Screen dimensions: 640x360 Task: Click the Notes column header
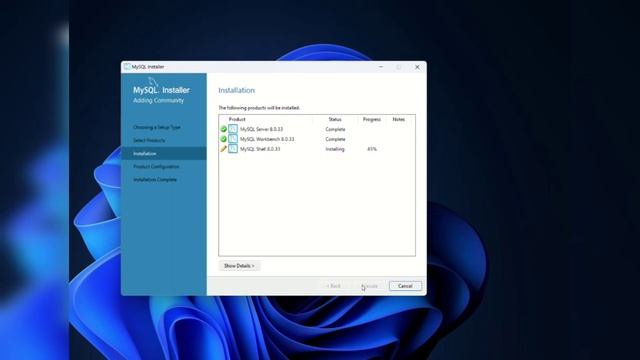pos(398,119)
